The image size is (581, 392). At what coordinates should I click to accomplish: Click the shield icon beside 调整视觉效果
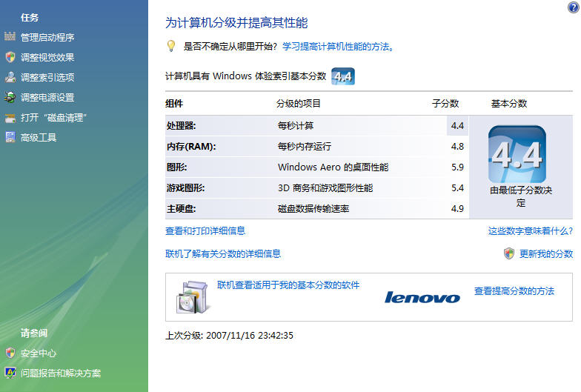tap(10, 57)
